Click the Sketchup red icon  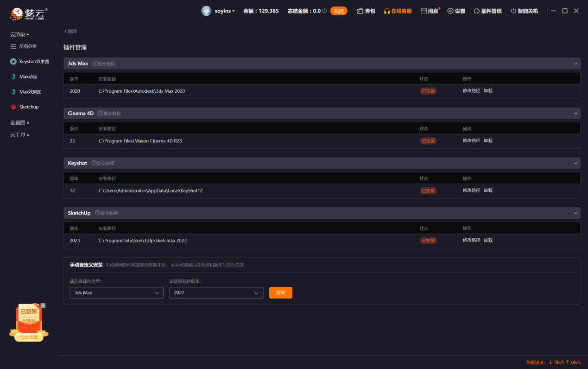click(x=13, y=107)
